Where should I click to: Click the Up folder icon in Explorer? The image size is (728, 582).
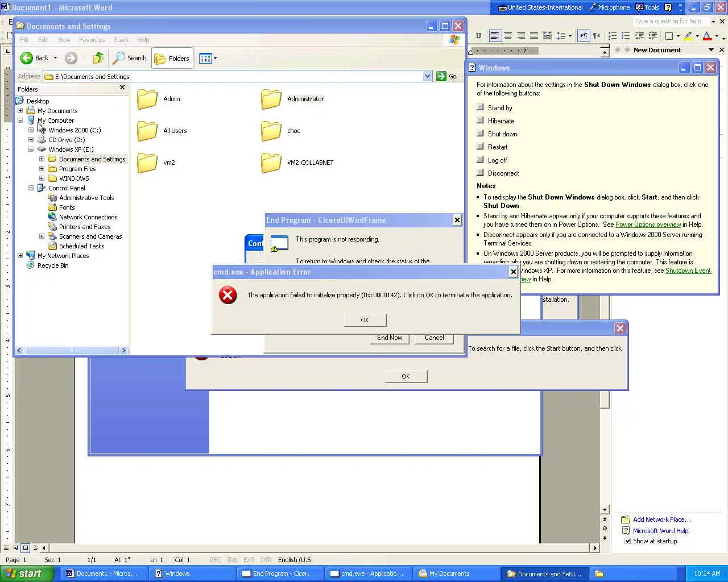pyautogui.click(x=98, y=58)
